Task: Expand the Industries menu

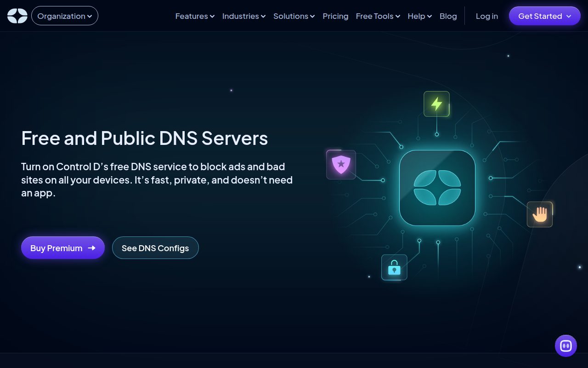Action: (x=244, y=16)
